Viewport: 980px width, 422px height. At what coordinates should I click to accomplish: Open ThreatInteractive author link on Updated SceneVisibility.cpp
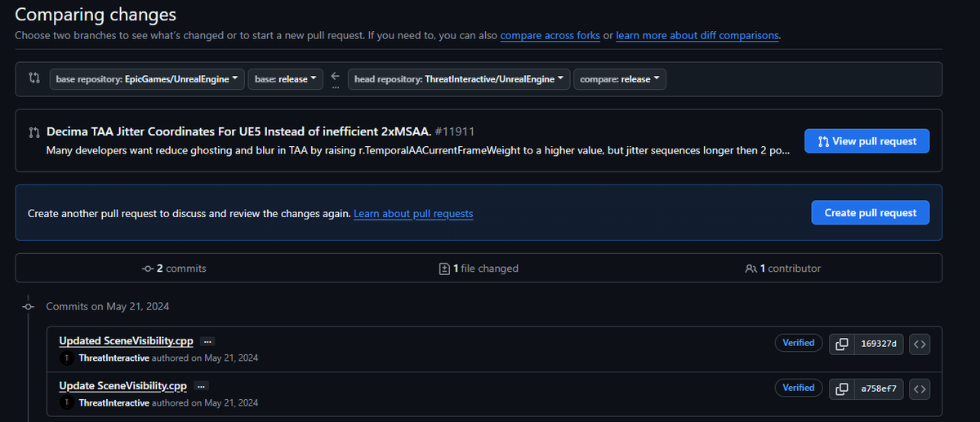114,358
